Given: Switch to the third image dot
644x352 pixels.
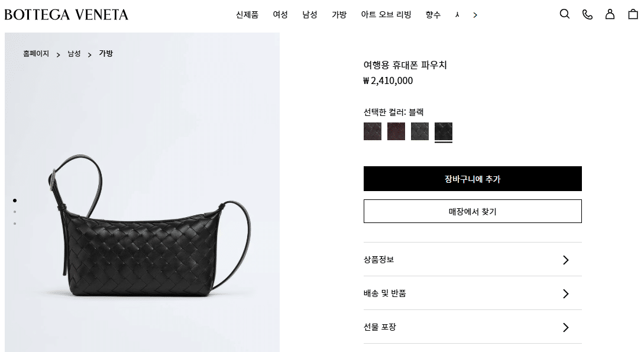Looking at the screenshot, I should point(15,224).
